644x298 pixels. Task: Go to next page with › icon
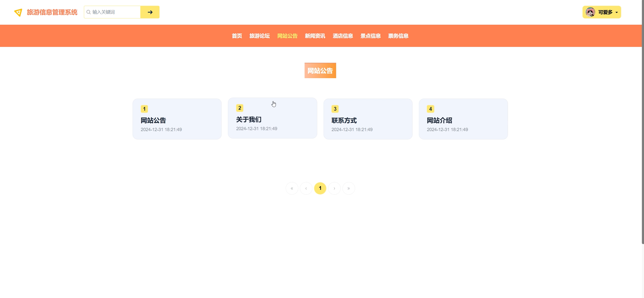point(334,188)
